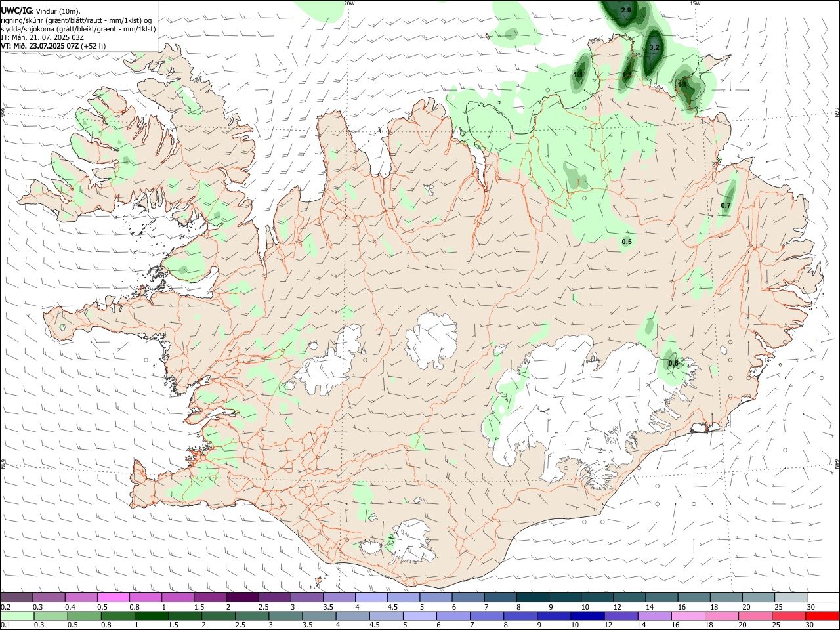This screenshot has height=630, width=840.
Task: Click the 0.1 label under the rain legend
Action: [x=5, y=625]
